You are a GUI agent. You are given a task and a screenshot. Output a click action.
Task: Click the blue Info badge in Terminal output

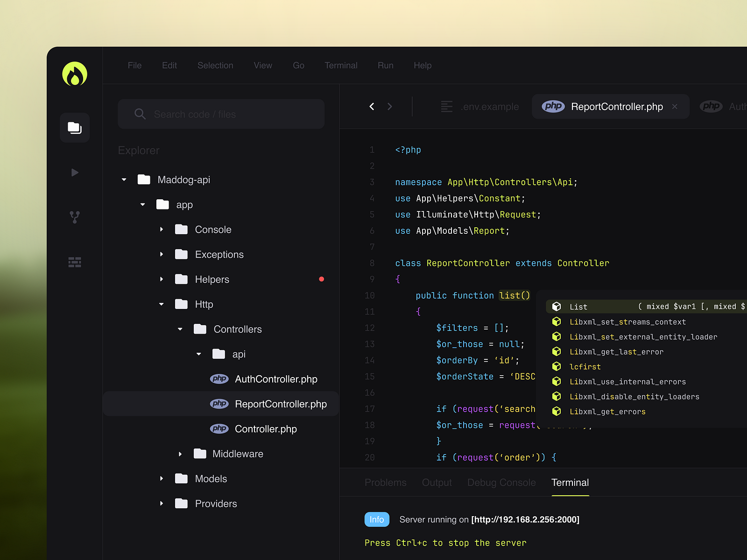tap(376, 519)
